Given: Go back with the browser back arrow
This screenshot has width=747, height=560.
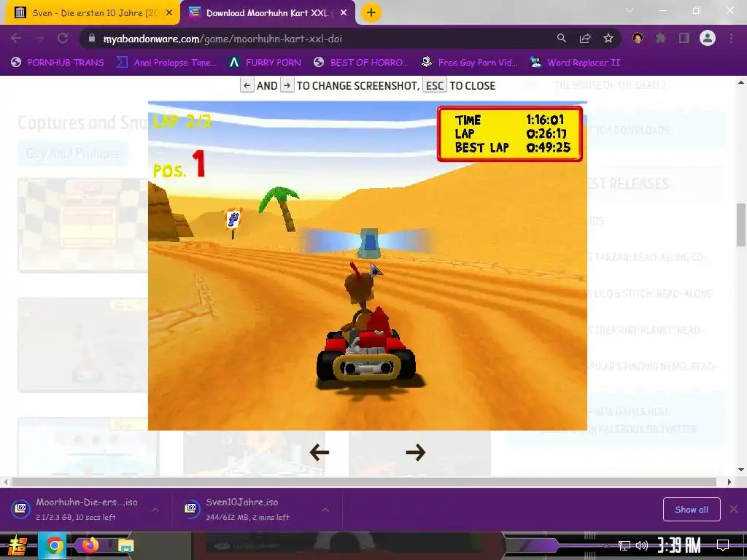Looking at the screenshot, I should [x=16, y=39].
